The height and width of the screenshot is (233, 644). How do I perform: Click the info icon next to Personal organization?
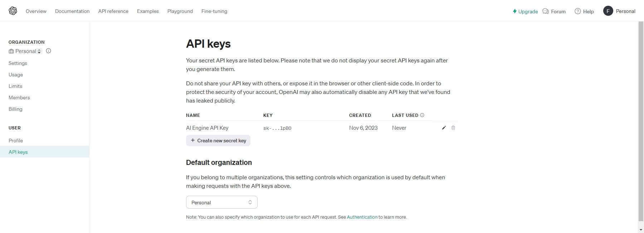pos(48,51)
